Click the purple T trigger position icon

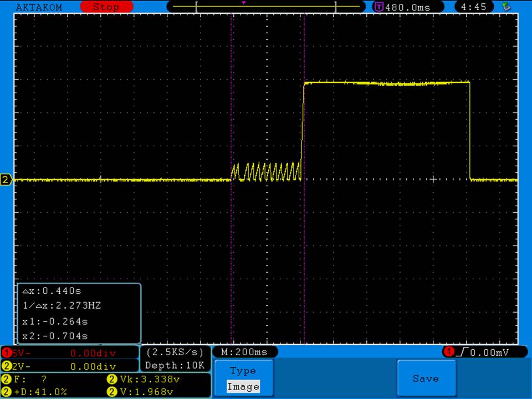(379, 7)
